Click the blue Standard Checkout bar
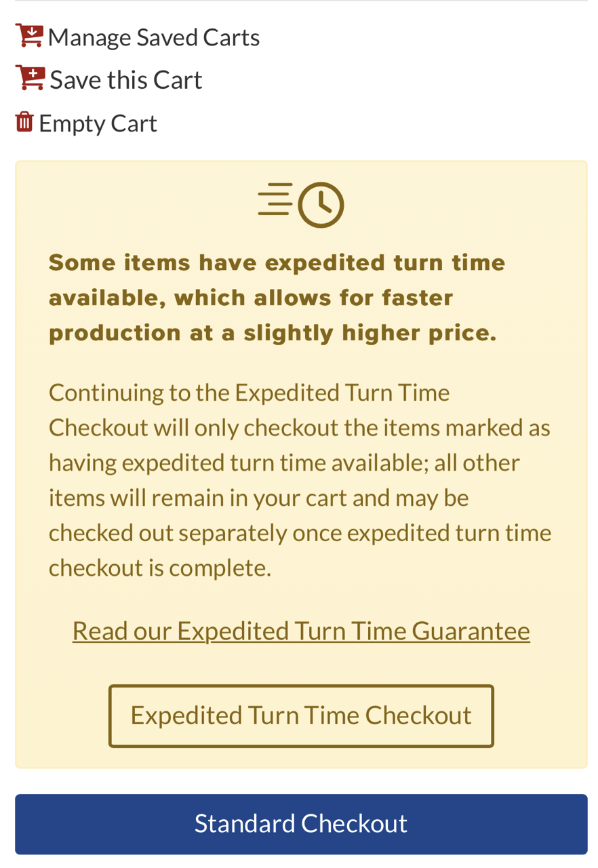This screenshot has height=868, width=598. pyautogui.click(x=301, y=823)
